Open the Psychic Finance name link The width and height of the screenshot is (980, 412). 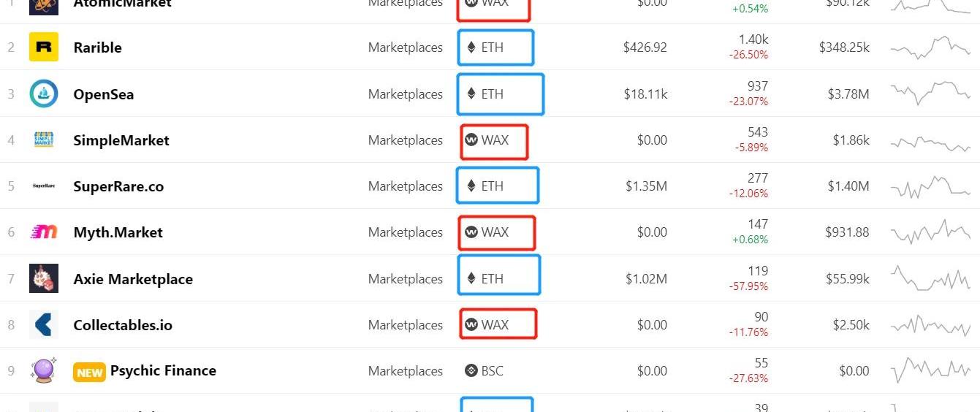tap(163, 370)
